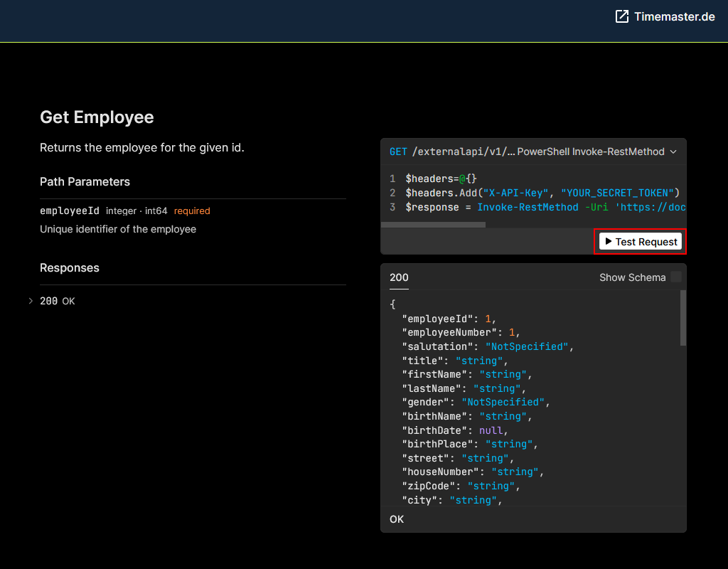Image resolution: width=728 pixels, height=569 pixels.
Task: Click the vertical scrollbar in the response panel
Action: click(683, 318)
